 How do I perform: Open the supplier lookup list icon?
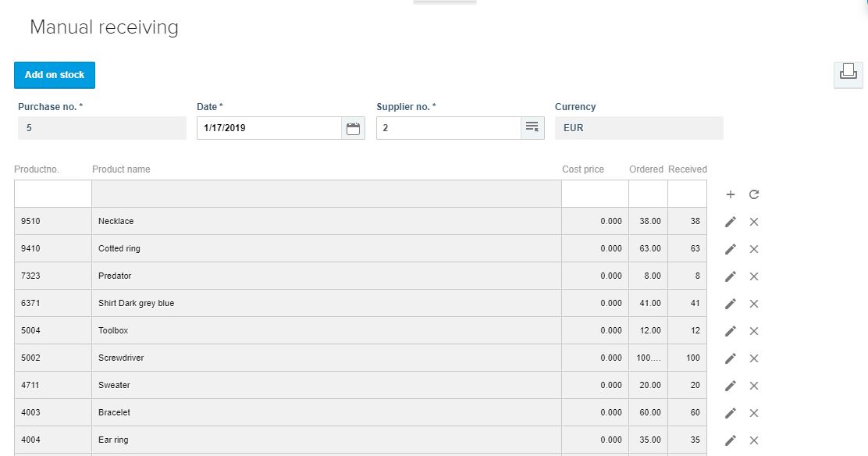coord(532,128)
